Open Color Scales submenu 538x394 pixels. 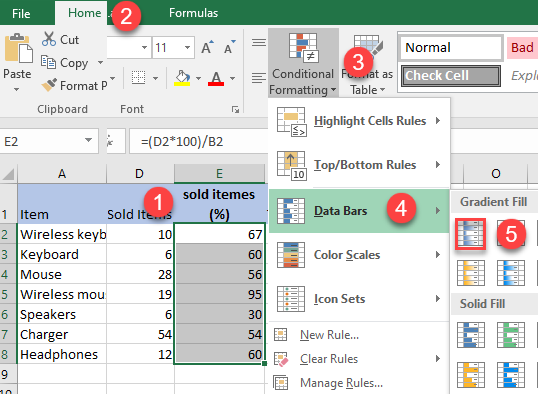[359, 255]
